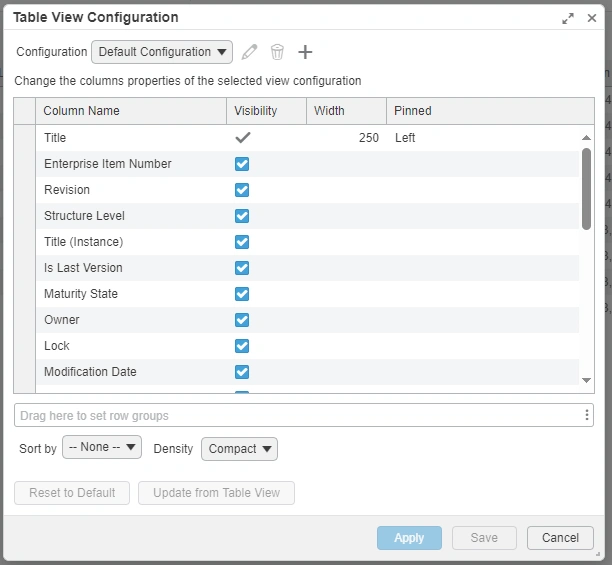The width and height of the screenshot is (612, 565).
Task: Hide the Maturity State column
Action: (242, 294)
